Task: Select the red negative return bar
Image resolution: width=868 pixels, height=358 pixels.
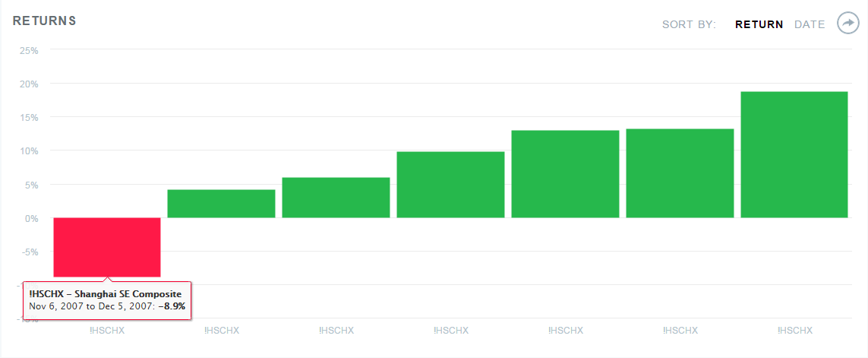Action: [107, 247]
